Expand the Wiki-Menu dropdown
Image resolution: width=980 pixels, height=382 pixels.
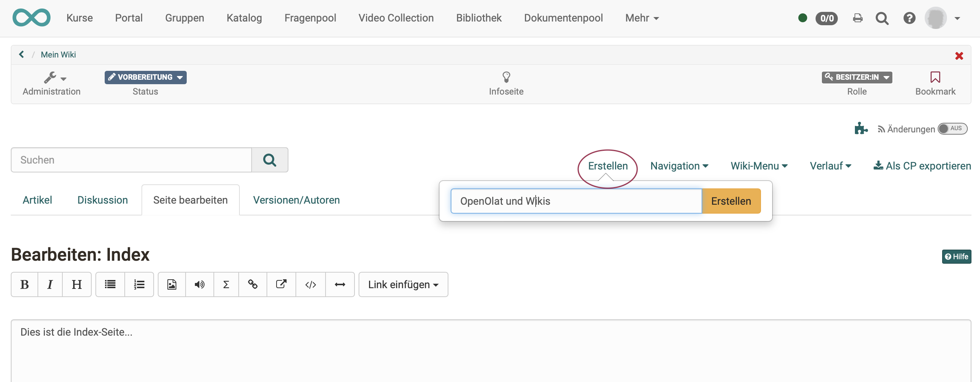click(x=759, y=166)
